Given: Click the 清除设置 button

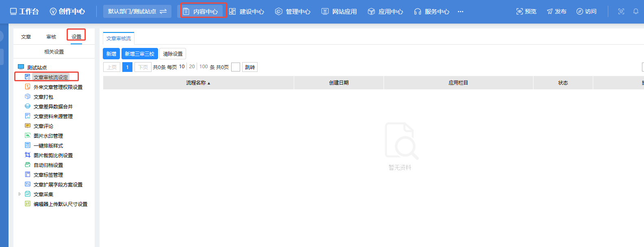Looking at the screenshot, I should [x=173, y=54].
